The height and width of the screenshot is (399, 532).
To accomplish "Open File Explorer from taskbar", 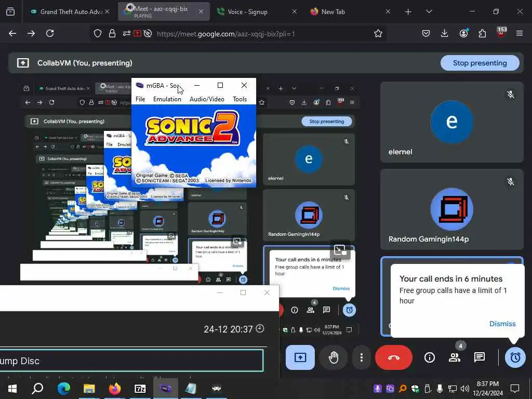I will pos(89,388).
